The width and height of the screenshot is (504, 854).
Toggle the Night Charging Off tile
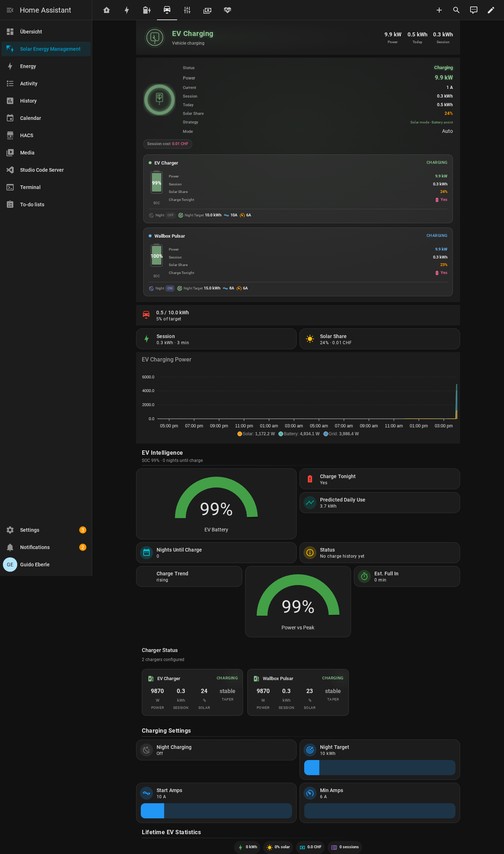coord(216,750)
